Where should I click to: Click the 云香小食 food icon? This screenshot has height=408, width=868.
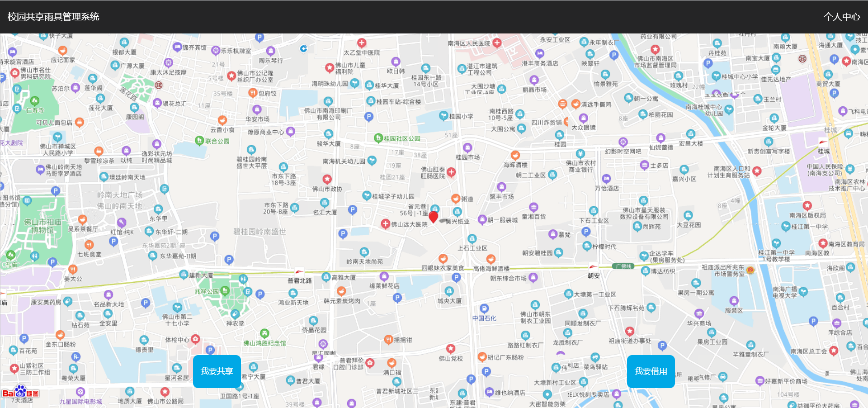point(222,120)
